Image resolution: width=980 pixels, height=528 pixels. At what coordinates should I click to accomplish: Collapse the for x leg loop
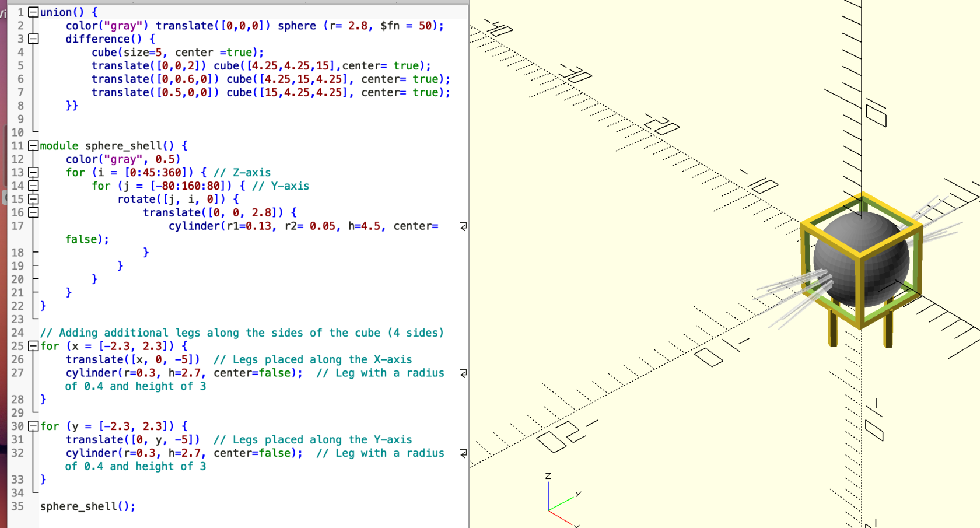(33, 346)
